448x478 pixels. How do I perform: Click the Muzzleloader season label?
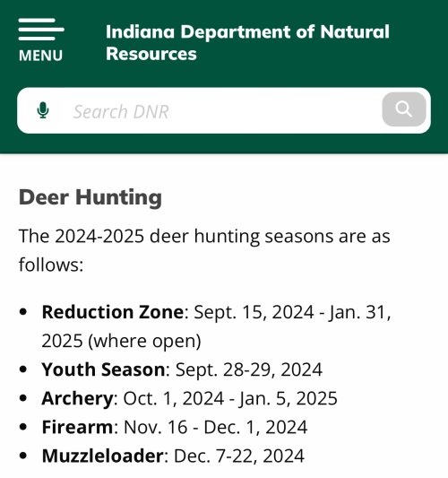103,456
